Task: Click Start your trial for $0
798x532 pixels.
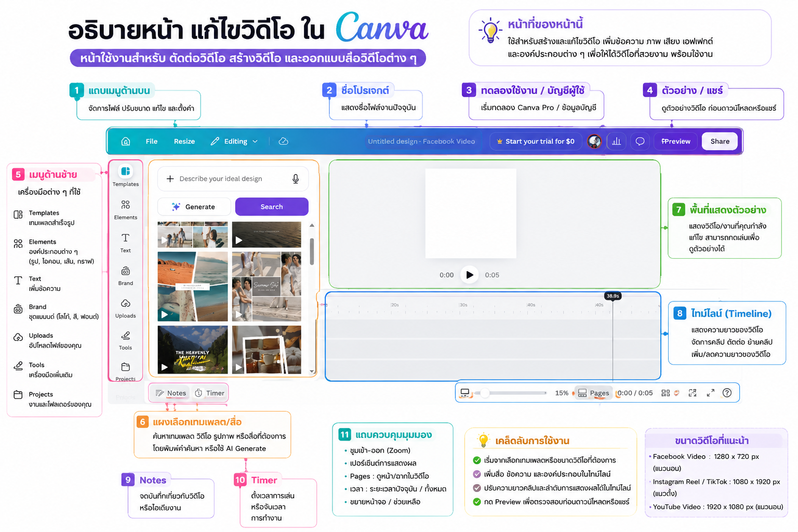Action: click(536, 141)
